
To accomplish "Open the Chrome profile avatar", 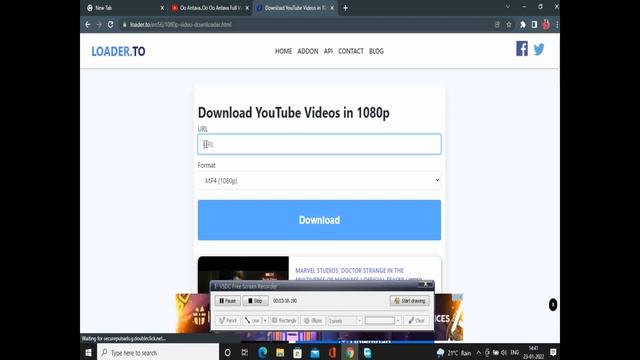I will click(546, 24).
